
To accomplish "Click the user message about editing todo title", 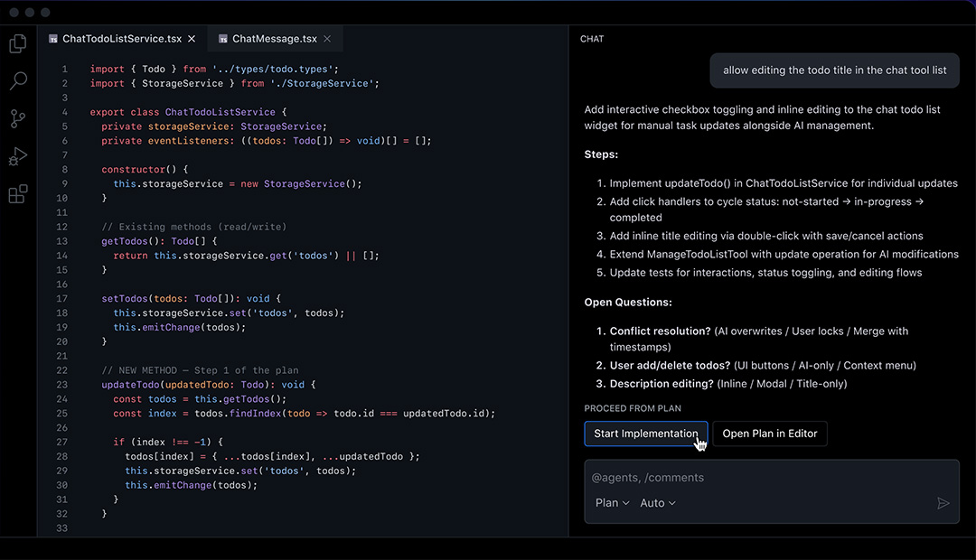I will 834,70.
